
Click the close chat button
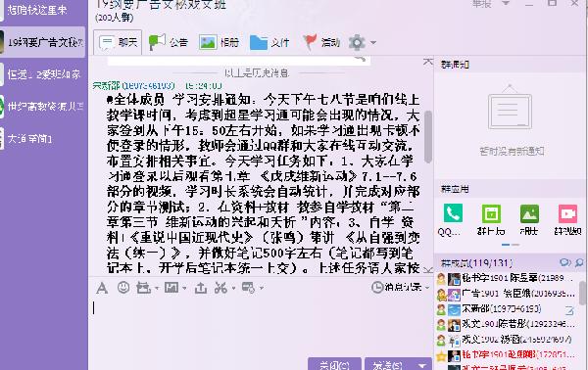pyautogui.click(x=334, y=364)
